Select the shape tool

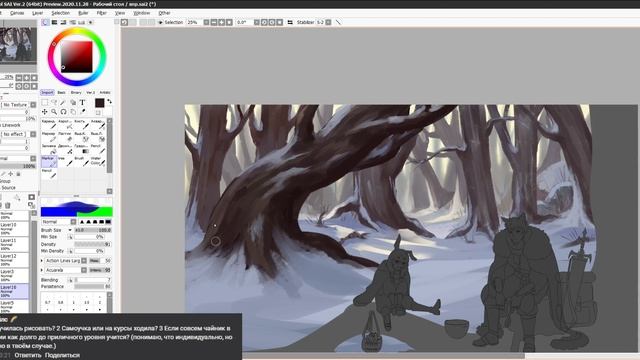pyautogui.click(x=73, y=102)
